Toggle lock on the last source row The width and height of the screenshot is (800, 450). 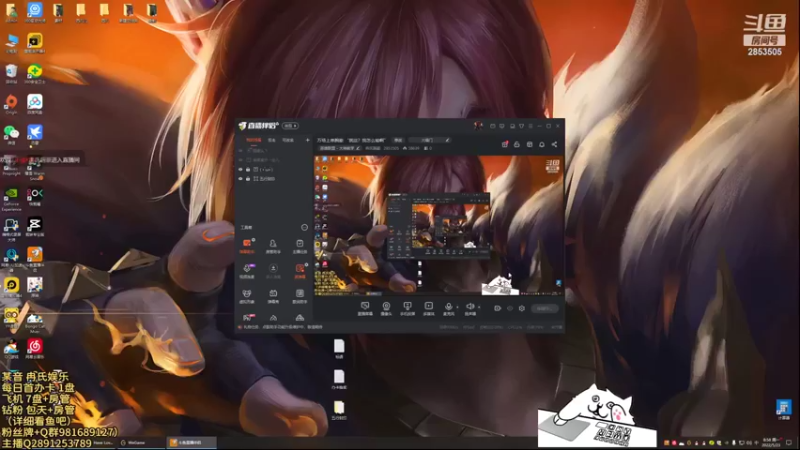pyautogui.click(x=248, y=179)
